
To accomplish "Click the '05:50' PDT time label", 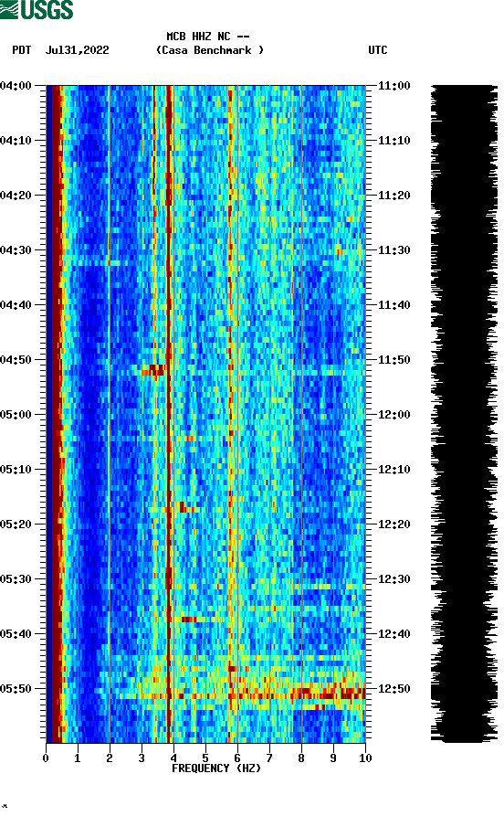I will click(16, 688).
